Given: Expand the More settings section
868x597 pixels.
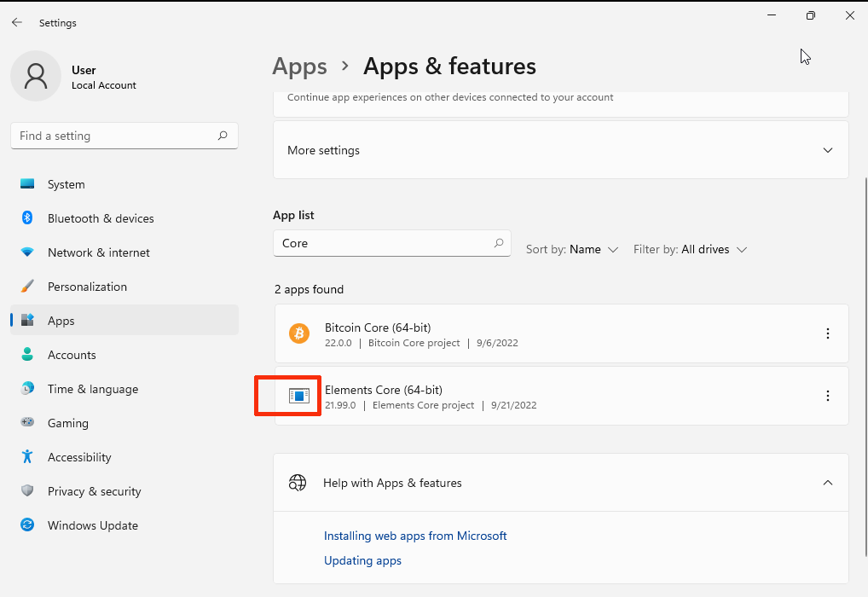Looking at the screenshot, I should [x=827, y=150].
